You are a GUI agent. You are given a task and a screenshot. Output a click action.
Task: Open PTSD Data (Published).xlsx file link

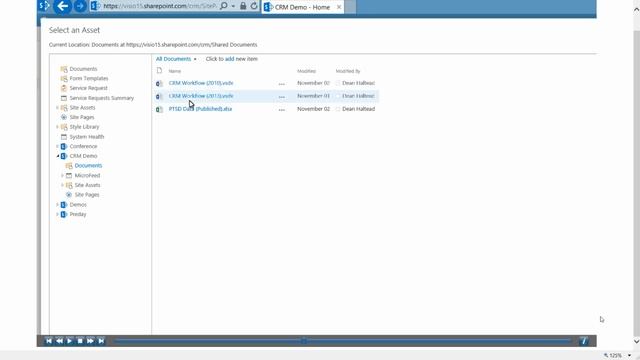tap(200, 109)
